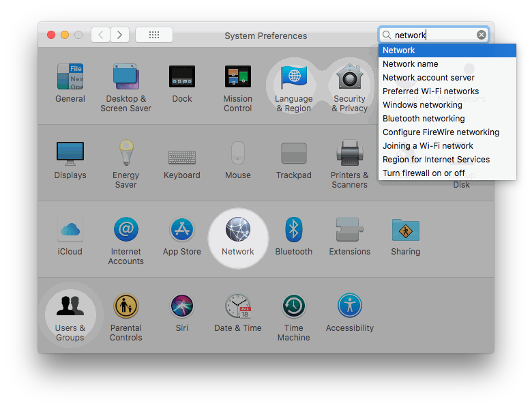Select 'Network name' search suggestion

pos(411,64)
